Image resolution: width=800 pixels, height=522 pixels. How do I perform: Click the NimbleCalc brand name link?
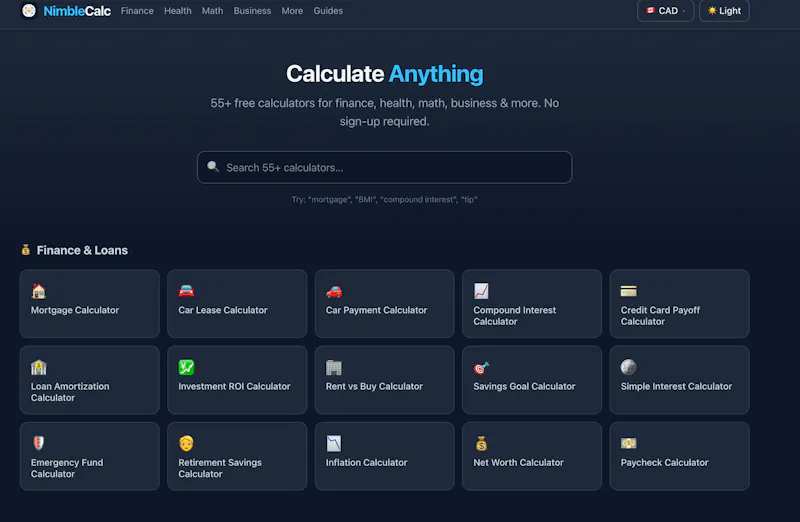(x=77, y=11)
